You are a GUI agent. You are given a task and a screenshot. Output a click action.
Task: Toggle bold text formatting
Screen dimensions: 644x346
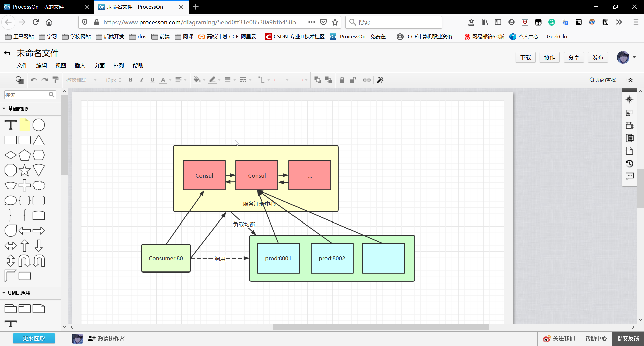pos(130,80)
